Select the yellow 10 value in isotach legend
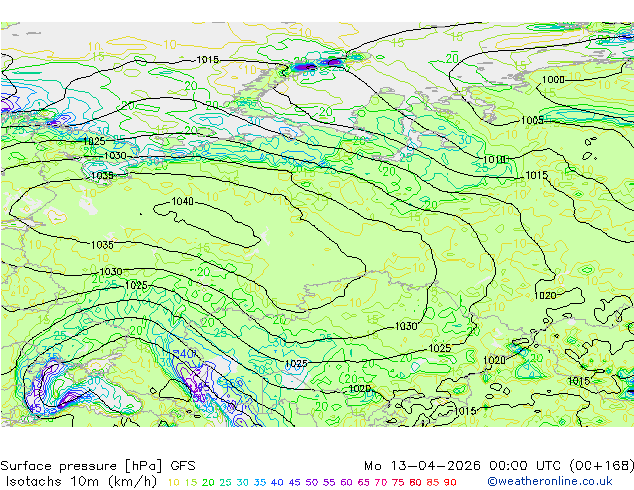The width and height of the screenshot is (634, 490). pos(173,482)
